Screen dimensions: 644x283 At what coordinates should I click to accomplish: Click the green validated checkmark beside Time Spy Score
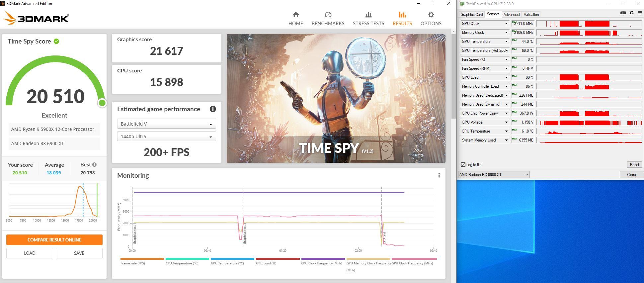56,41
